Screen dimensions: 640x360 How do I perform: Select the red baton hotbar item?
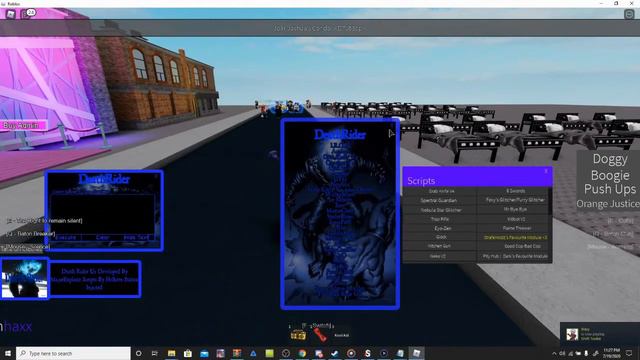click(x=320, y=335)
